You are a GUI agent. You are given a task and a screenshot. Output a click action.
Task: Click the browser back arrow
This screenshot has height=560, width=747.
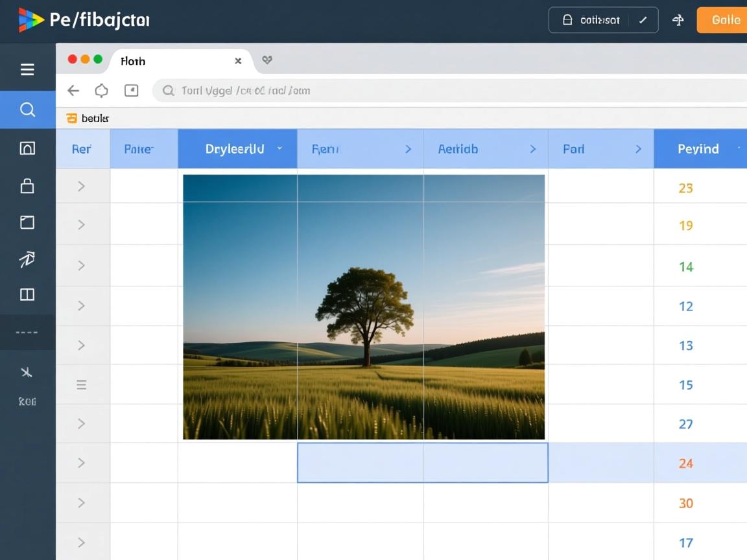point(73,91)
